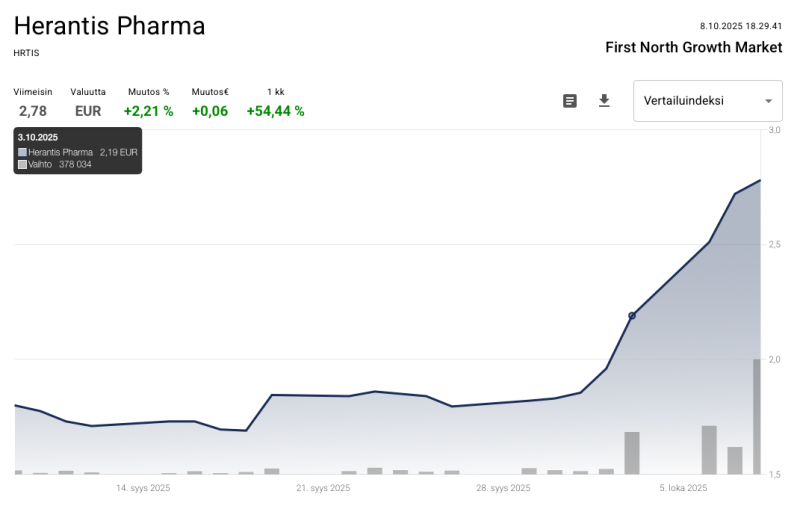Click the Vaihto legend swatch in tooltip
This screenshot has width=800, height=506.
pyautogui.click(x=22, y=164)
